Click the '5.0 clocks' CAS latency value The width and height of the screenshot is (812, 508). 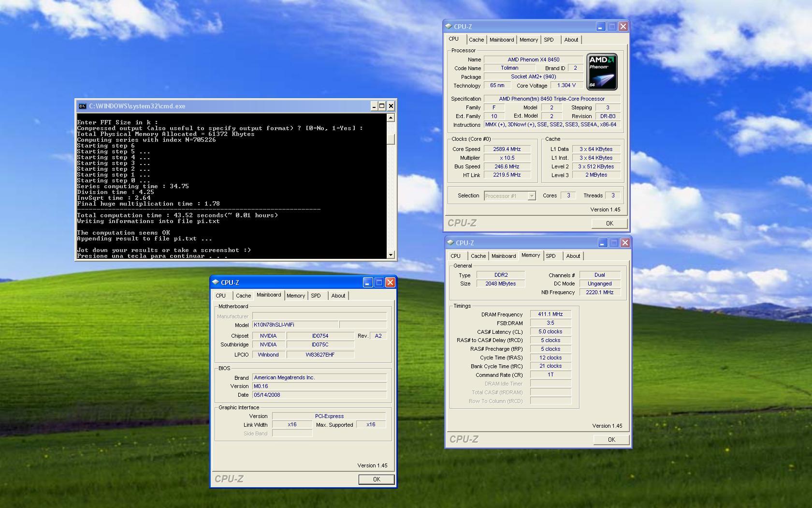tap(551, 331)
